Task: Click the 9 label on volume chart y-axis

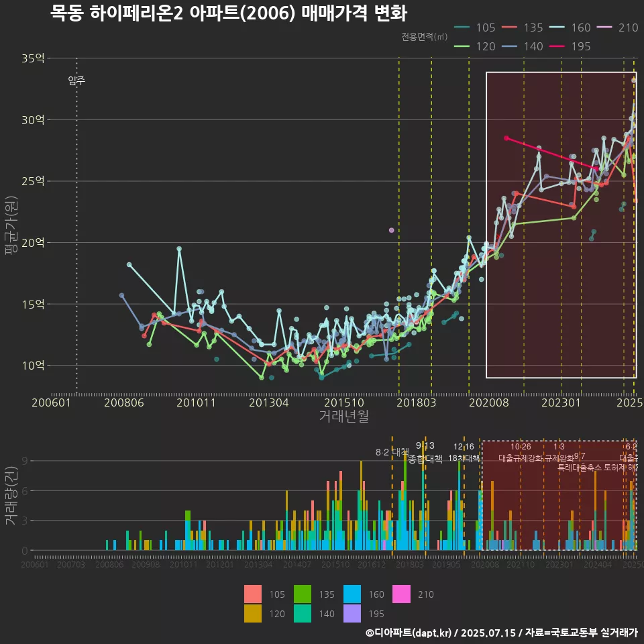Action: [25, 461]
